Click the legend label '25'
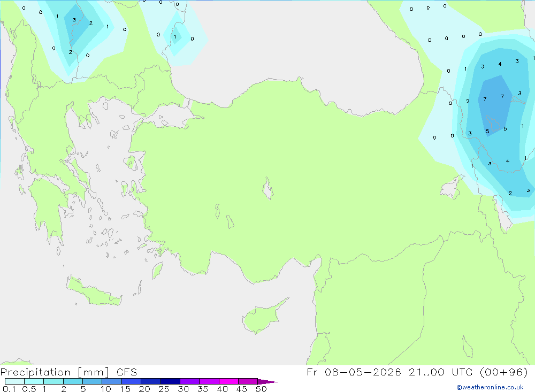535x392 pixels. pyautogui.click(x=164, y=389)
